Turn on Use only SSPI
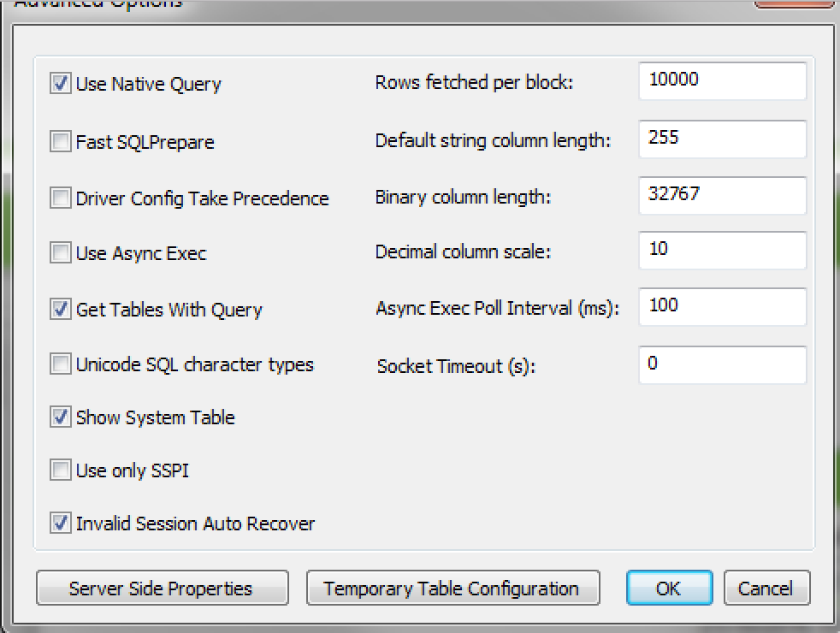The width and height of the screenshot is (840, 633). point(60,470)
